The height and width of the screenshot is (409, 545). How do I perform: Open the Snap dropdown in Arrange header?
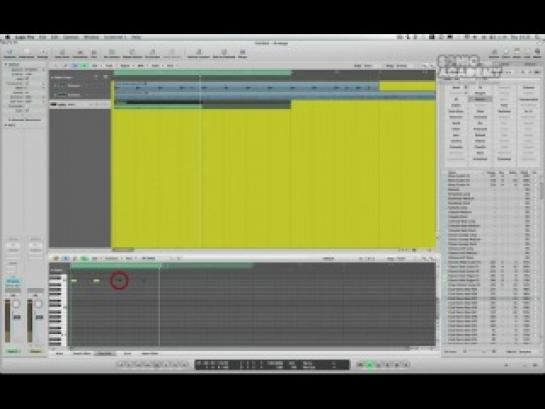(x=368, y=65)
